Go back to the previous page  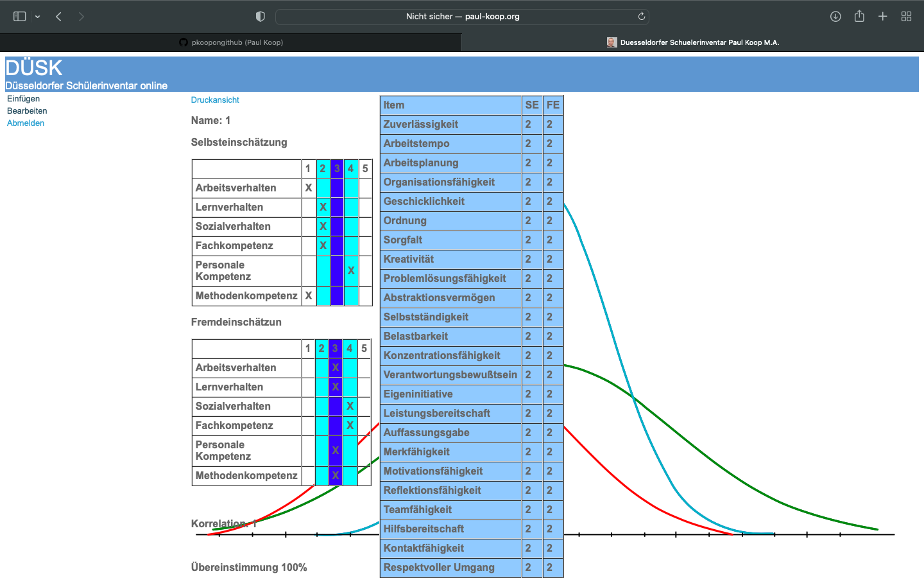pyautogui.click(x=58, y=17)
